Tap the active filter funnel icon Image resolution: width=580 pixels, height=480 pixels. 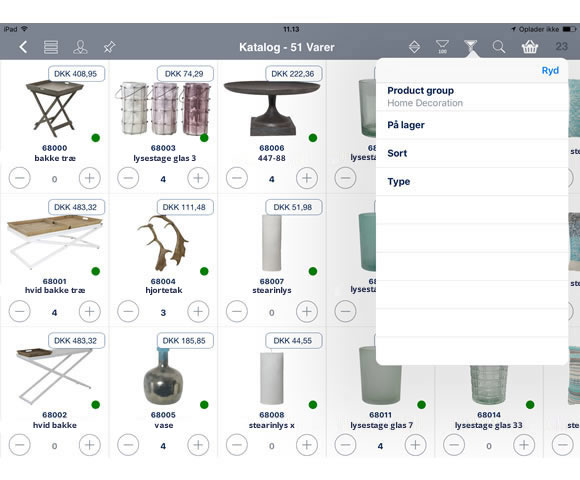coord(471,46)
